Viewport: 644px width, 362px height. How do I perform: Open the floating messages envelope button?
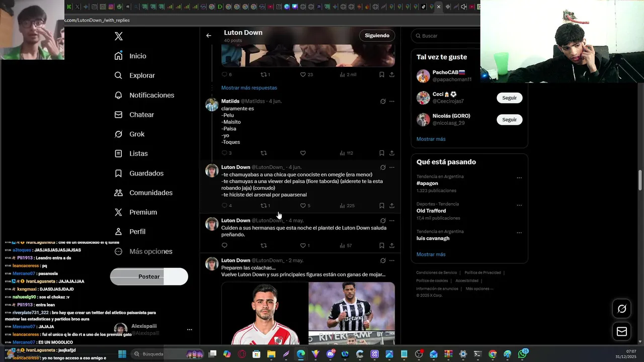point(622,331)
